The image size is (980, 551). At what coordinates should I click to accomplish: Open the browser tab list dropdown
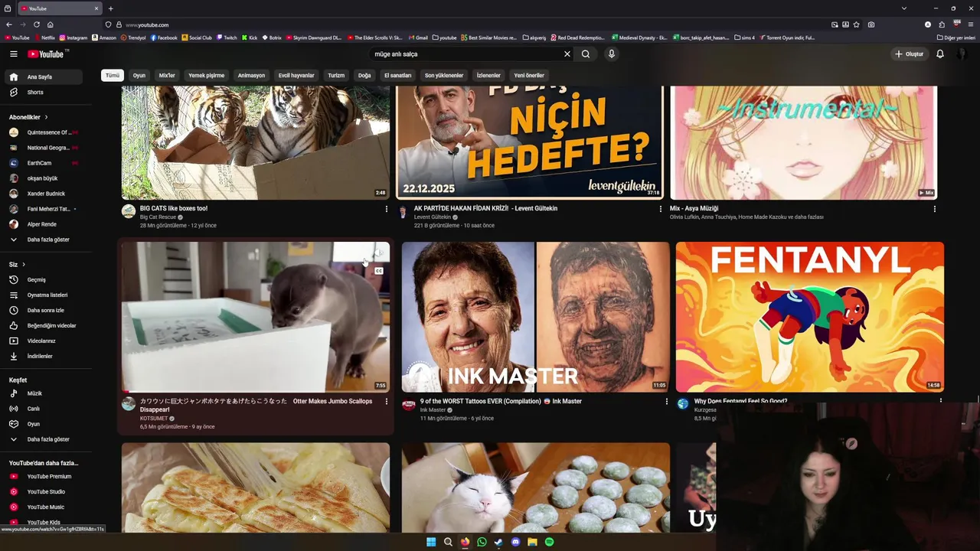pyautogui.click(x=904, y=8)
